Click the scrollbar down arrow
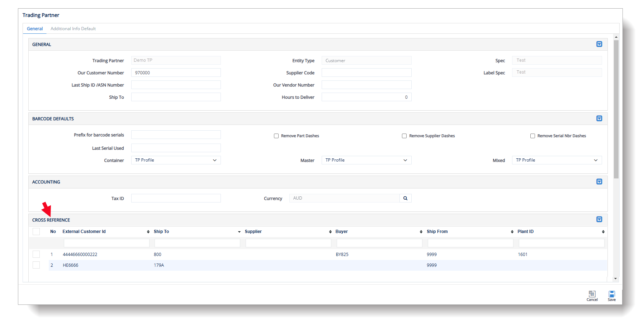The image size is (644, 326). [616, 279]
